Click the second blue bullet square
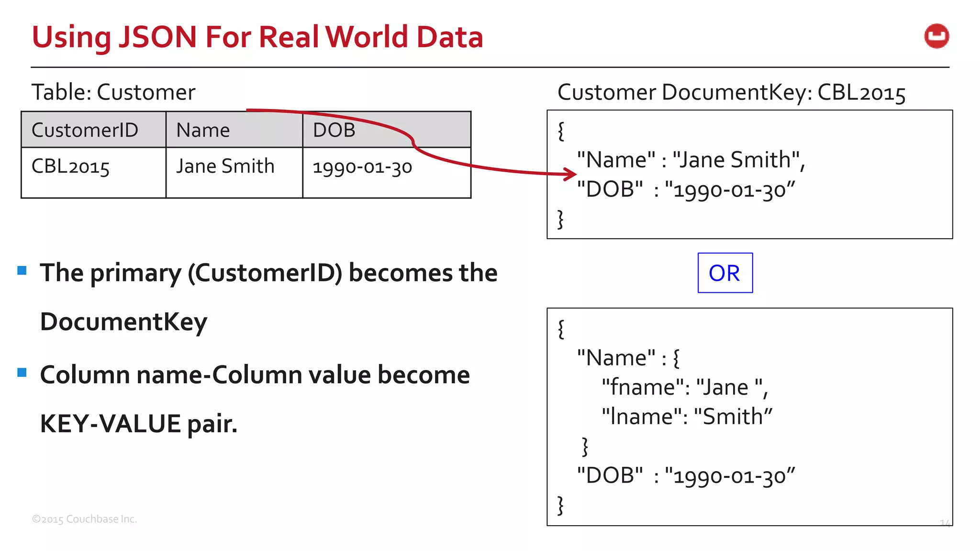The height and width of the screenshot is (551, 980). pos(22,373)
